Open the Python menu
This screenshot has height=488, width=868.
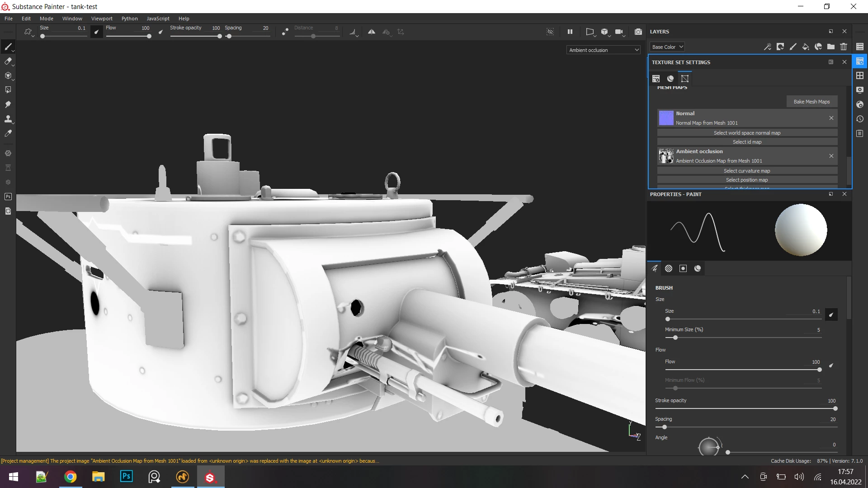[x=129, y=19]
